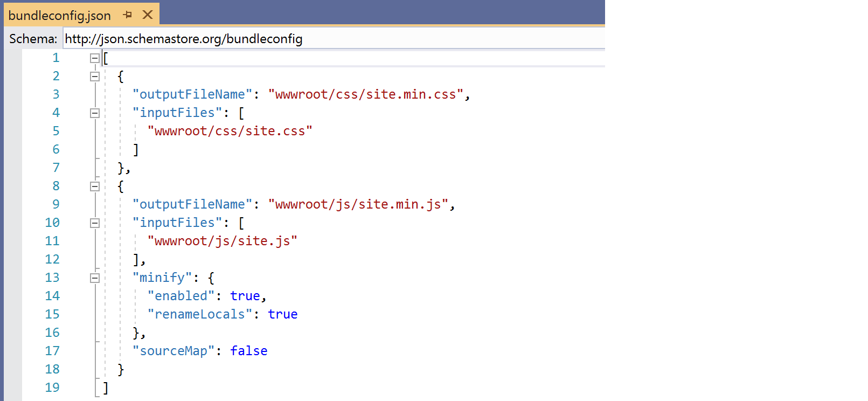Screen dimensions: 868x401
Task: Close the bundleconfig.json tab
Action: [148, 15]
